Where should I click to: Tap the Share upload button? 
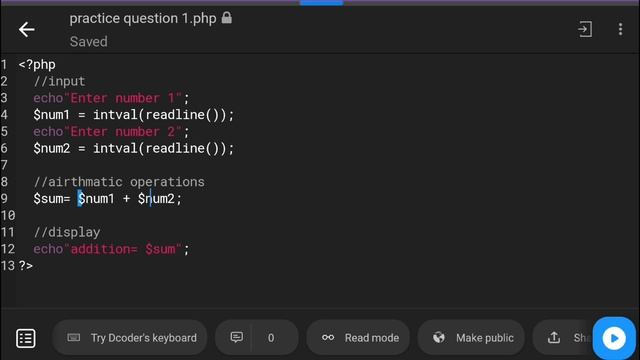(x=563, y=338)
